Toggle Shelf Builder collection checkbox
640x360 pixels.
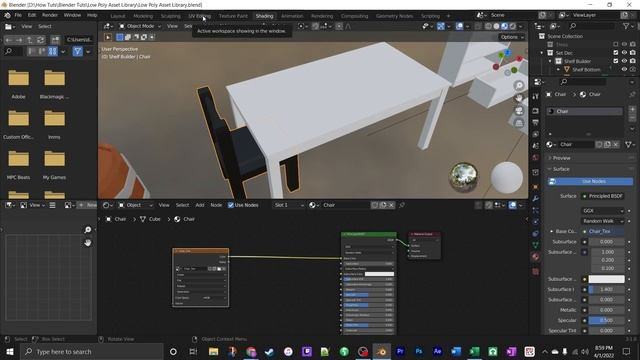(616, 61)
